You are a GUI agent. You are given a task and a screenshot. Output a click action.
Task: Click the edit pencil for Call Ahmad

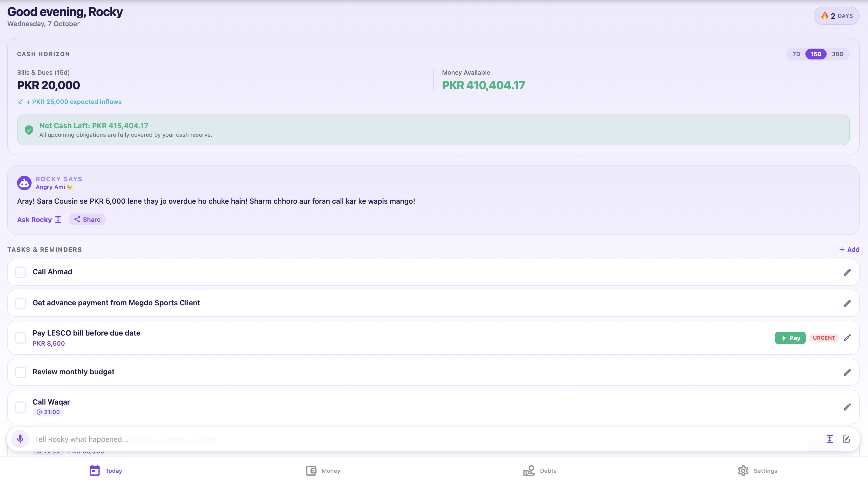pyautogui.click(x=847, y=272)
